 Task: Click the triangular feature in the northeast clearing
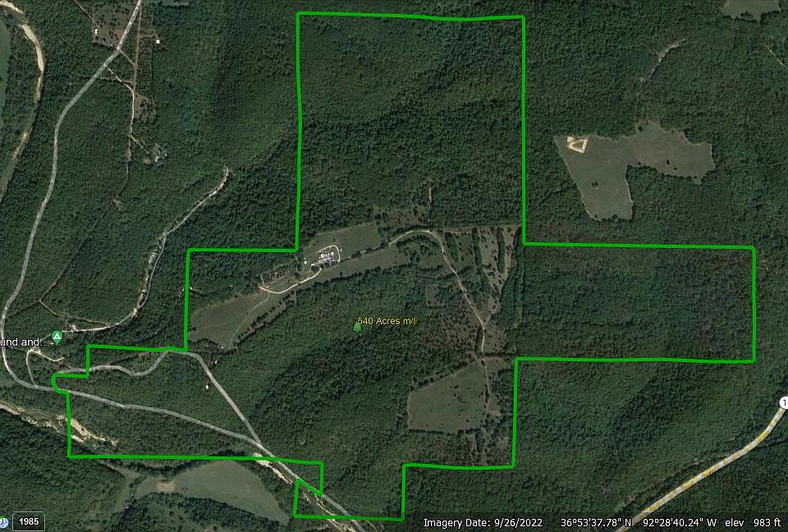[x=577, y=144]
